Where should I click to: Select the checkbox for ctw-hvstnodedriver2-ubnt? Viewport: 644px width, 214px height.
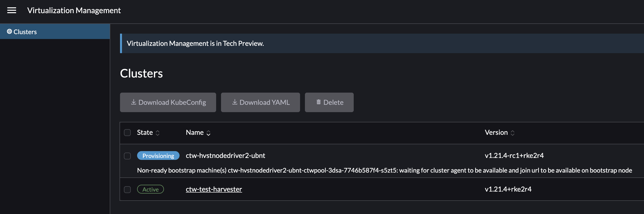pos(127,156)
